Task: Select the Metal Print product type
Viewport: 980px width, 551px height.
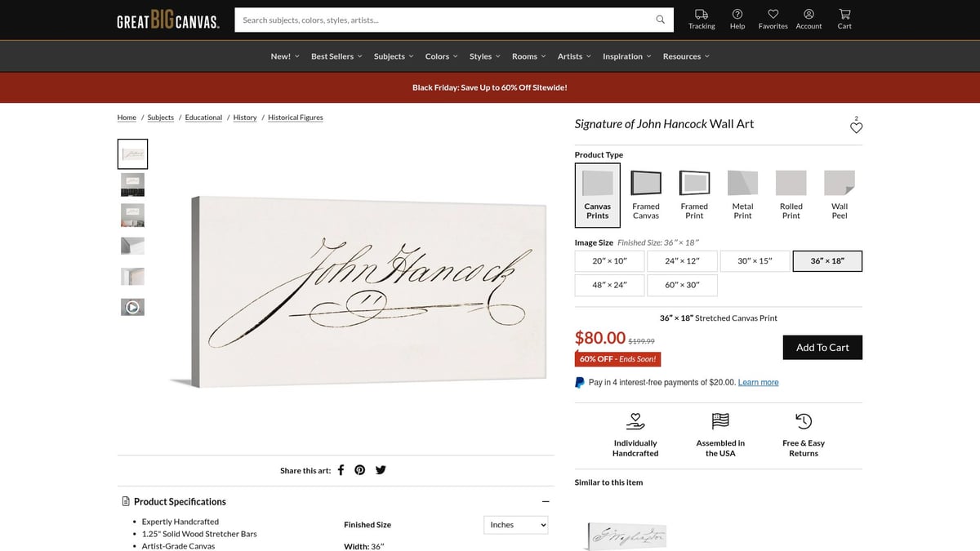Action: point(742,195)
